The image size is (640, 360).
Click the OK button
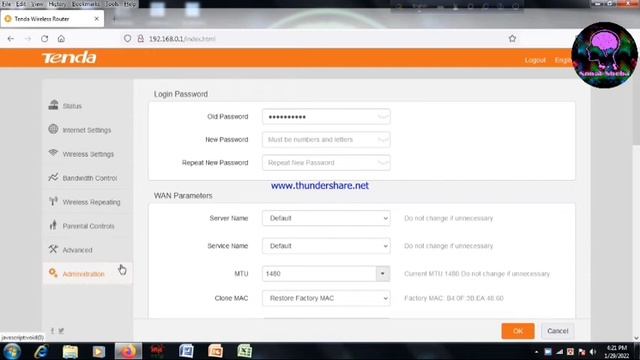point(518,331)
